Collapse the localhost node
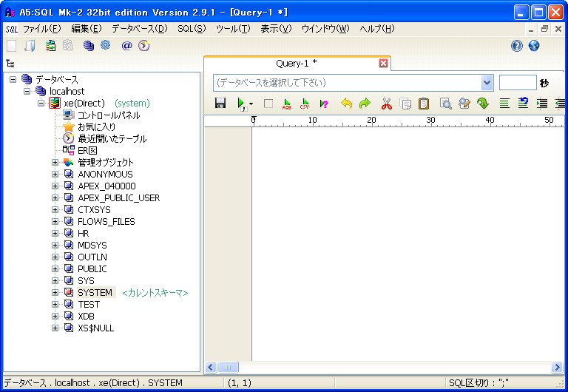Image resolution: width=568 pixels, height=392 pixels. tap(27, 91)
